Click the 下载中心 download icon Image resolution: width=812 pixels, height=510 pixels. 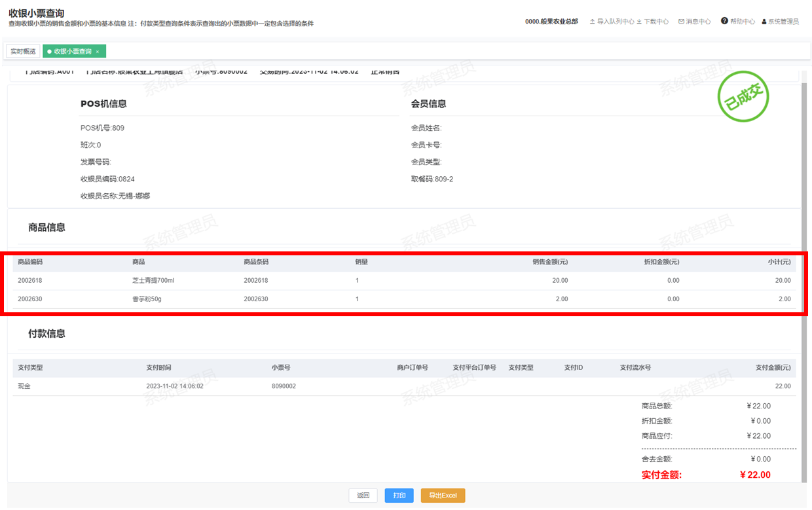tap(639, 22)
